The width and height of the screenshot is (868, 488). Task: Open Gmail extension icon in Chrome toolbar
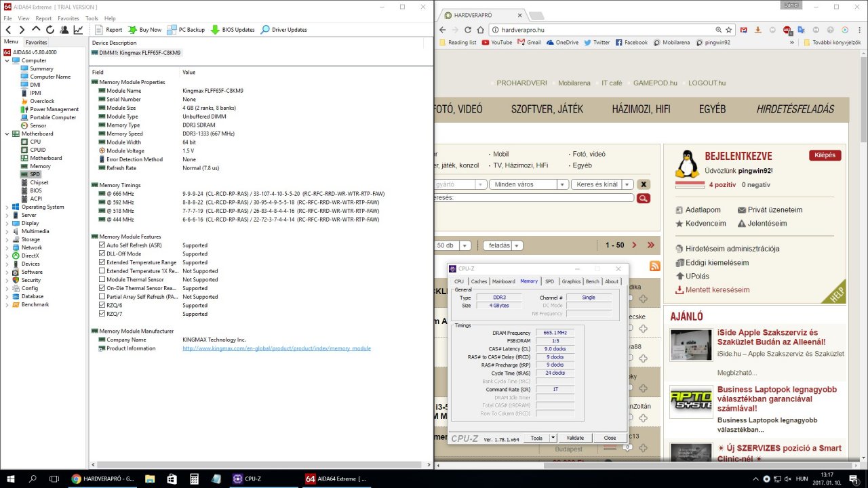(744, 30)
